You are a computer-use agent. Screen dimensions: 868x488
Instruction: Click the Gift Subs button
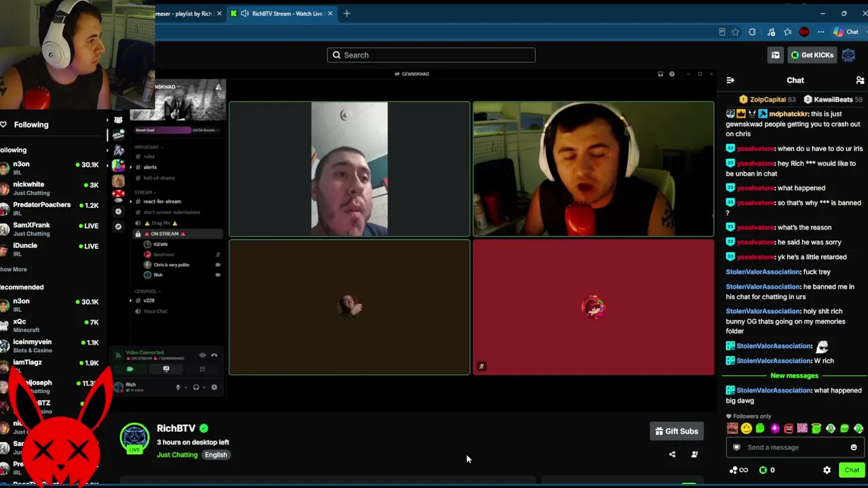[x=677, y=431]
